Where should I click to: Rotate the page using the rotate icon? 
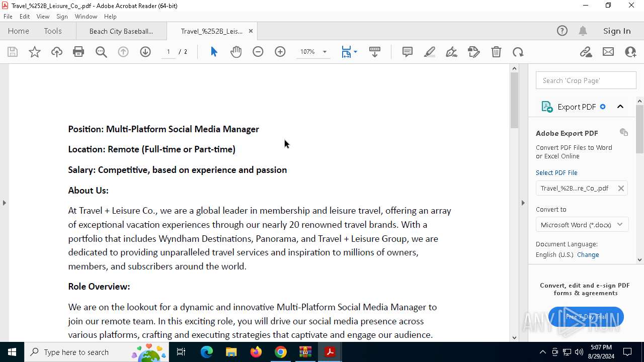coord(518,52)
